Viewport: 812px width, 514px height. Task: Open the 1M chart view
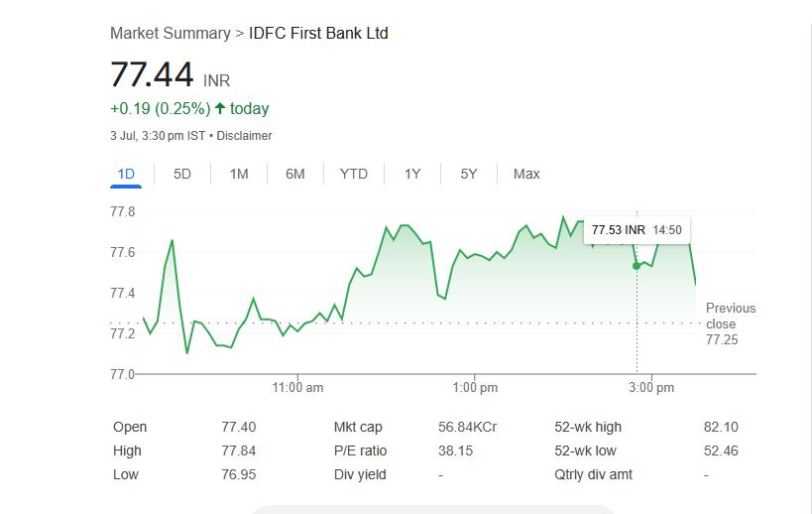point(239,174)
